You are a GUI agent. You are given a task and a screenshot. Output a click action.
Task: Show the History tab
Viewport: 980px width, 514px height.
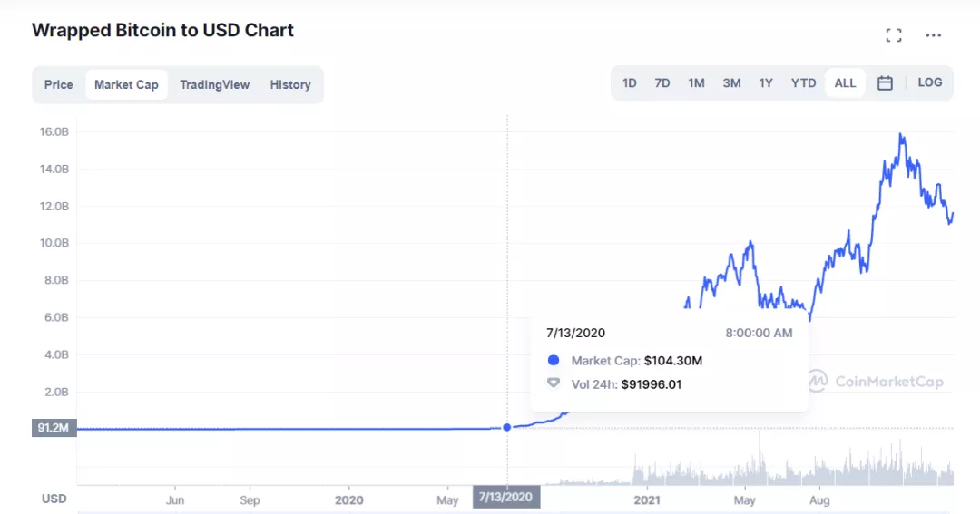pyautogui.click(x=290, y=84)
